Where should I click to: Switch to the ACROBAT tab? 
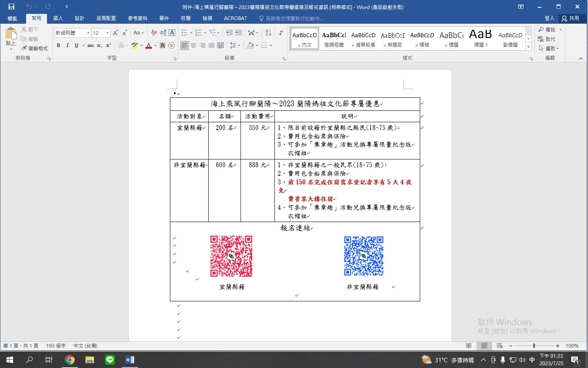[x=235, y=18]
